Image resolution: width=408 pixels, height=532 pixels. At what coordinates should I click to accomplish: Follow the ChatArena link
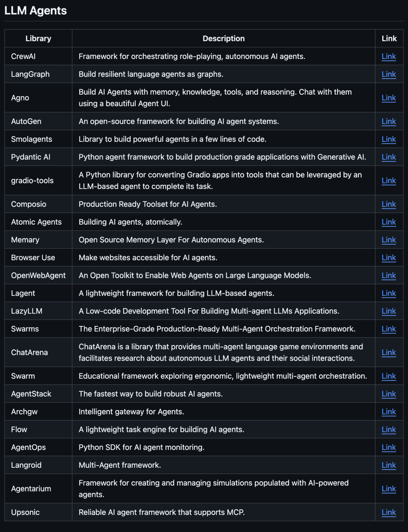point(389,352)
